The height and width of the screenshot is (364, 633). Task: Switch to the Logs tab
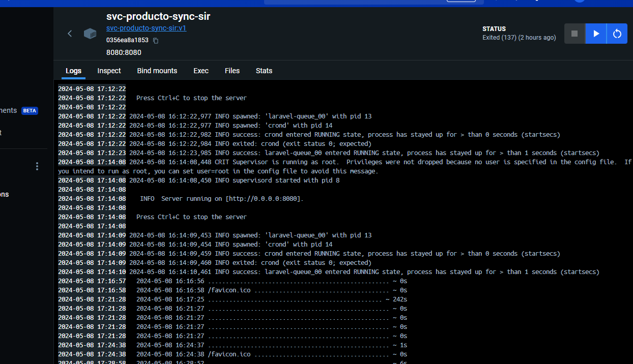pyautogui.click(x=73, y=71)
